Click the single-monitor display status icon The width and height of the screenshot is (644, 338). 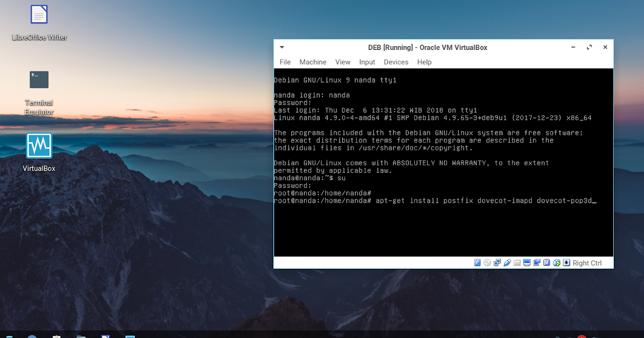pyautogui.click(x=527, y=263)
